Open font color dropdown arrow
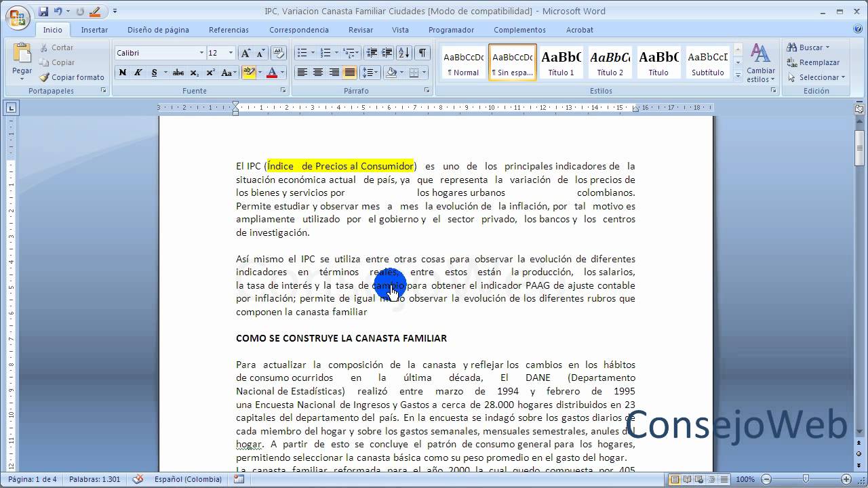868x488 pixels. 282,73
